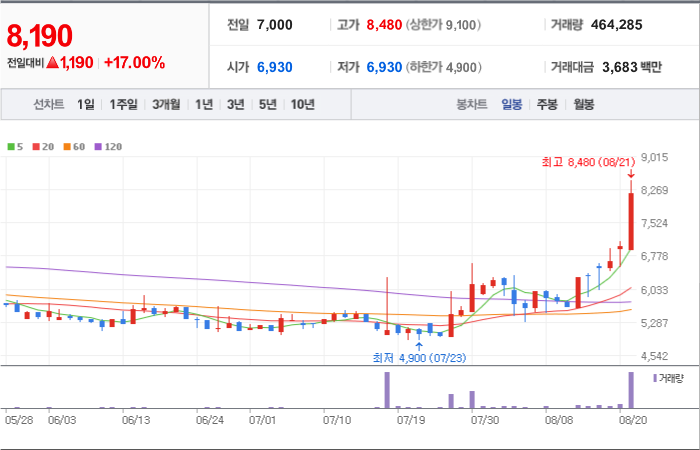The width and height of the screenshot is (700, 450).
Task: Click the 하한가 4,900 text
Action: pyautogui.click(x=443, y=67)
